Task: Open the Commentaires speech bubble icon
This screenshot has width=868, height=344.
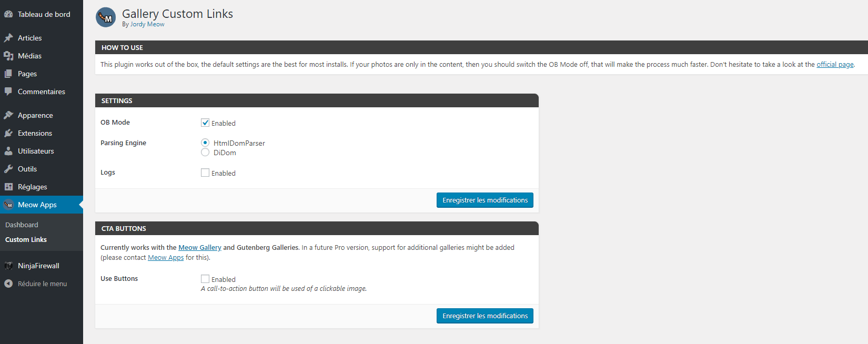Action: coord(8,92)
